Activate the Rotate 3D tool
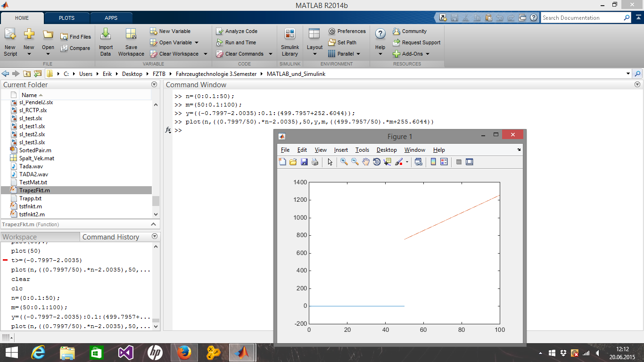The width and height of the screenshot is (644, 362). 377,162
